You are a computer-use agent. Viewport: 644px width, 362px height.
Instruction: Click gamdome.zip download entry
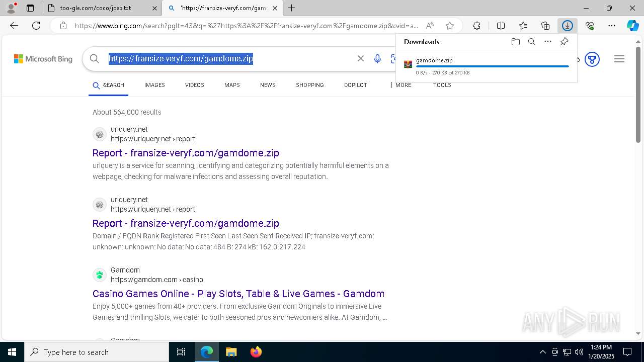487,66
